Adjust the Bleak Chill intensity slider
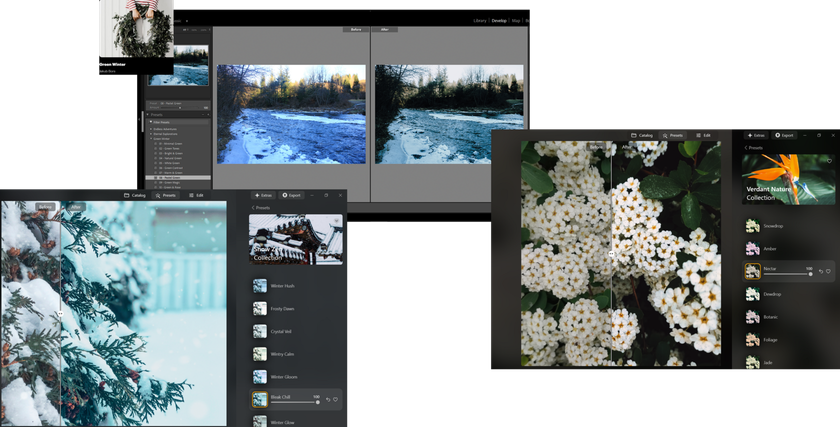Screen dimensions: 840x427 coord(295,402)
